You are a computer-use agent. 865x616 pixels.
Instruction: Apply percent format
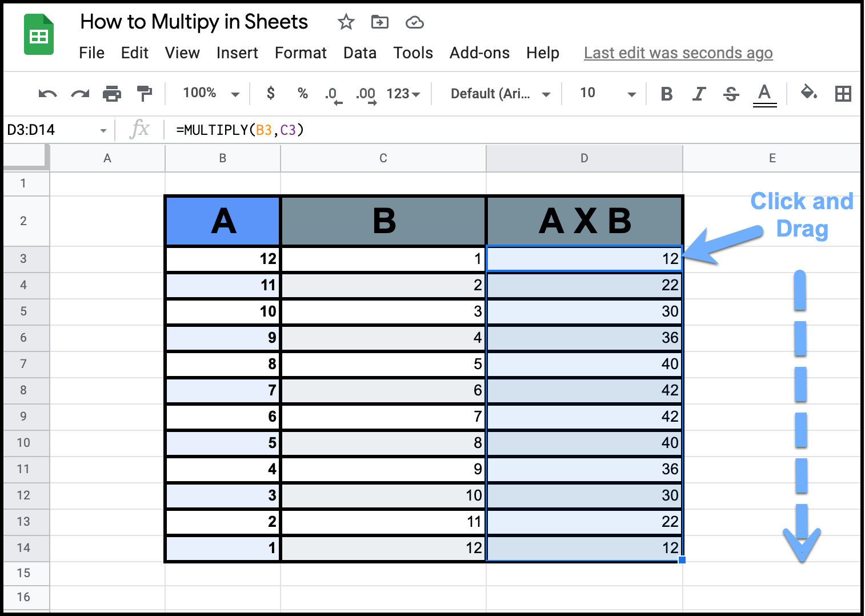coord(302,93)
